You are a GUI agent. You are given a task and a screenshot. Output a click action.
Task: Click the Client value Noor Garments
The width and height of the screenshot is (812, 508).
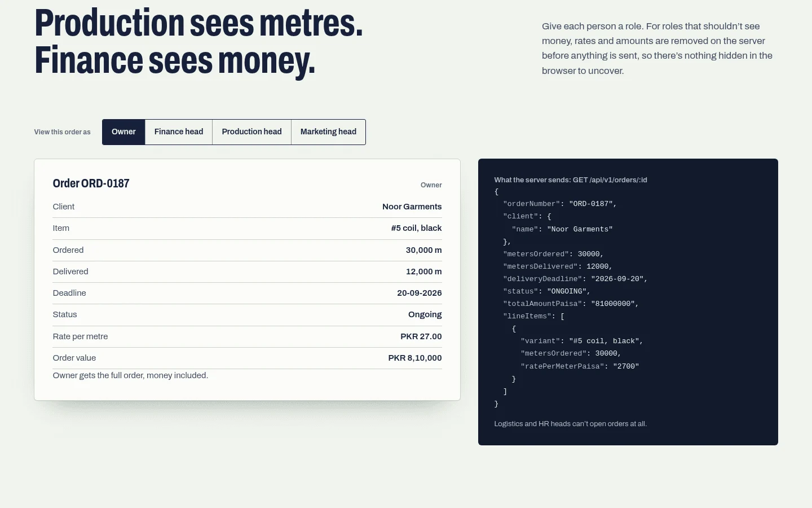[x=412, y=207]
